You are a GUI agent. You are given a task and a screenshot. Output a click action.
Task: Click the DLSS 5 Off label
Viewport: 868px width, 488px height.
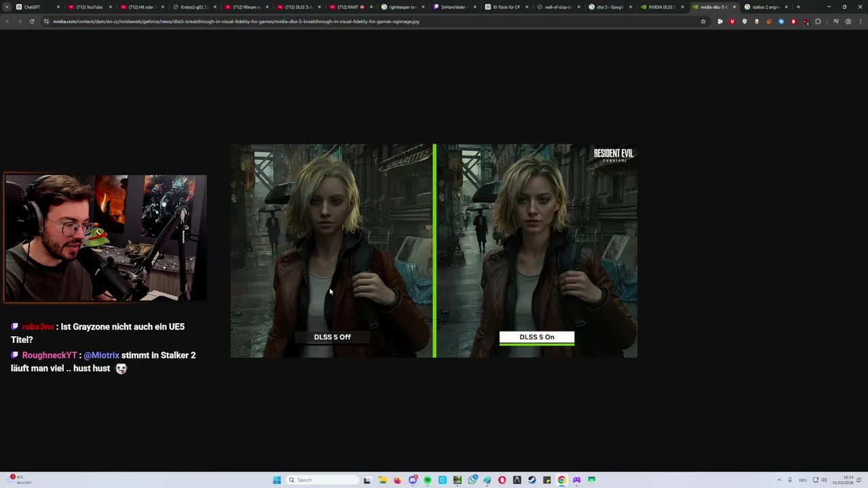332,337
